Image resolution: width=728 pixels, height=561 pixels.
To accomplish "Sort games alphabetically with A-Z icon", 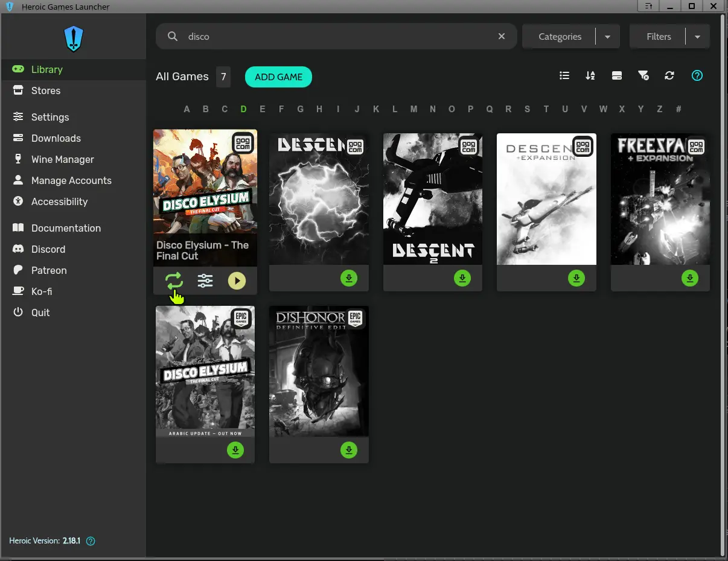I will pyautogui.click(x=590, y=75).
